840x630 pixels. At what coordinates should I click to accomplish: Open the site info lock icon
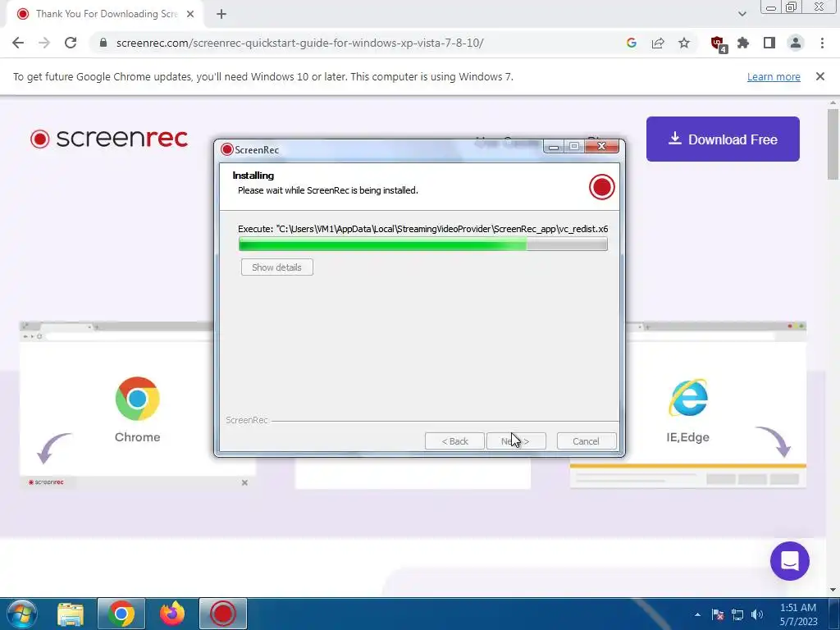pos(103,43)
